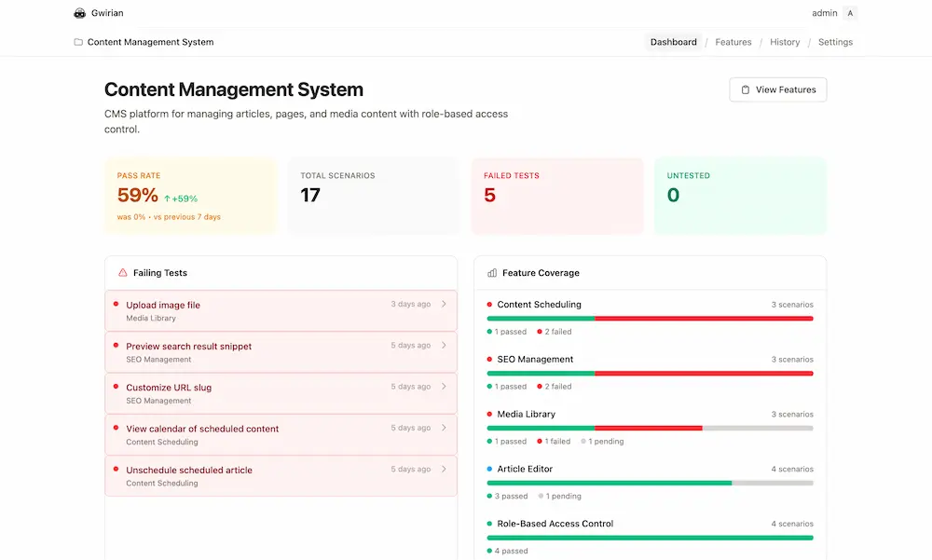Click the green dot next to Role-Based Access Control
The width and height of the screenshot is (932, 560).
[x=487, y=524]
